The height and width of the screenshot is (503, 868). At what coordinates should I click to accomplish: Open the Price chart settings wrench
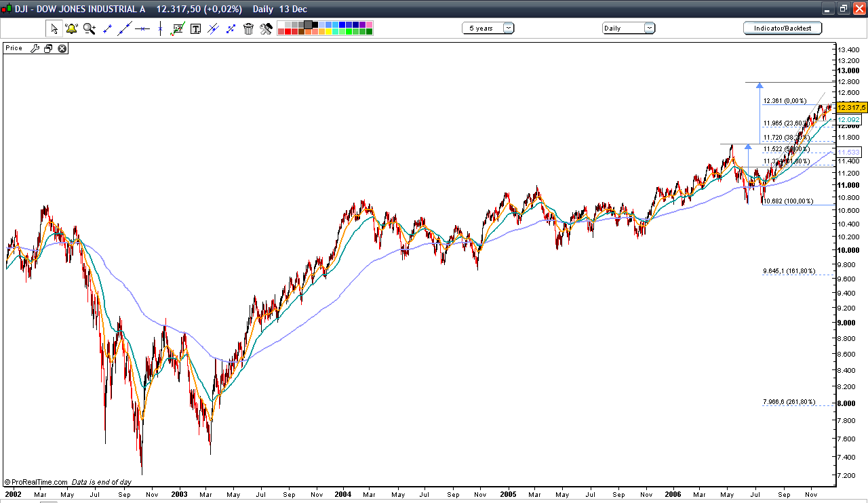(x=35, y=48)
